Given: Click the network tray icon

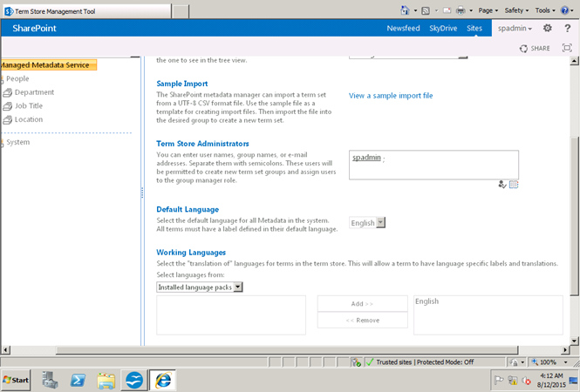Looking at the screenshot, I should coord(513,380).
